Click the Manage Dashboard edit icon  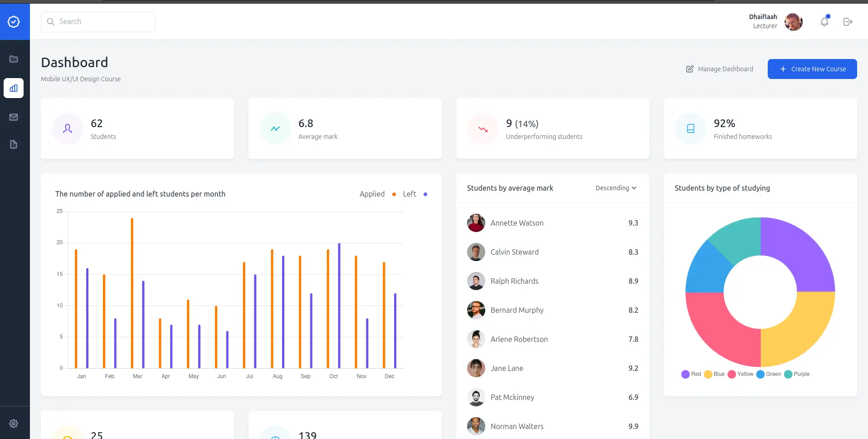pos(690,69)
